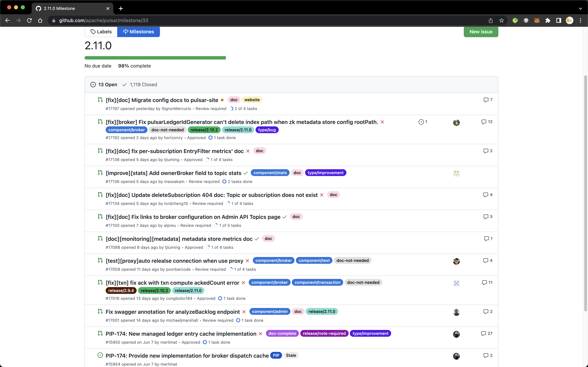Open the browser home page icon
This screenshot has height=367, width=588.
pos(40,20)
